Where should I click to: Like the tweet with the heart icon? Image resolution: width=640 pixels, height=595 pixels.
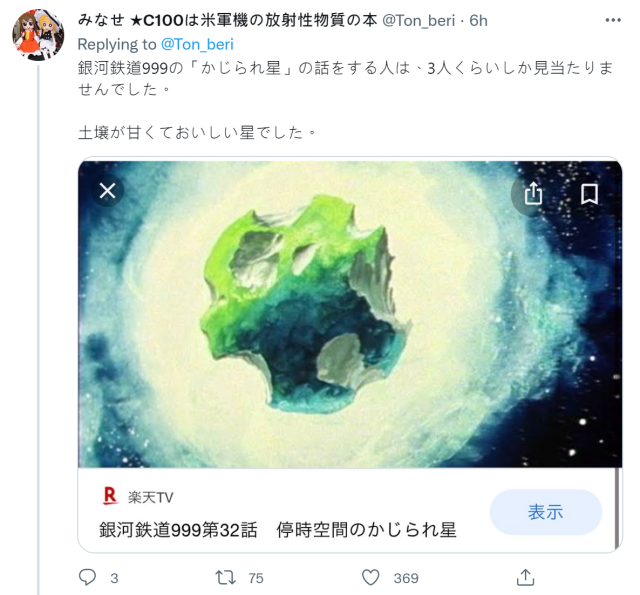tap(371, 577)
